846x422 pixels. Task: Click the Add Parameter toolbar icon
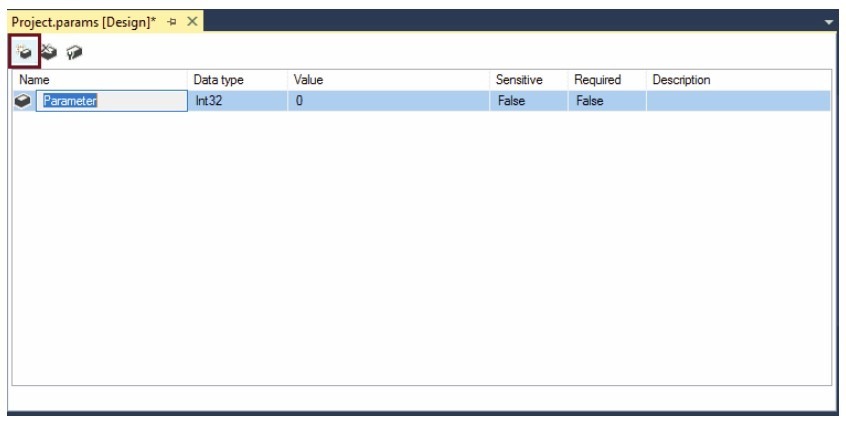point(23,50)
